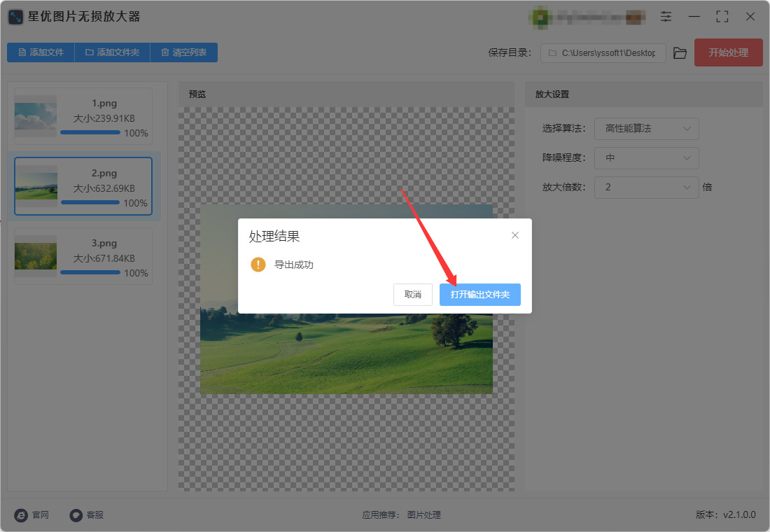Open the output folder from the dialog

[479, 295]
